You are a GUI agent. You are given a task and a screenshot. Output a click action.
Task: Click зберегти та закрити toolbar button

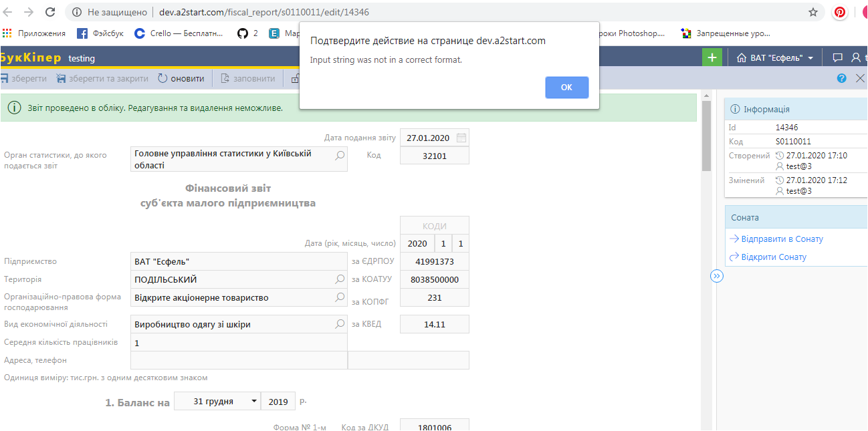tap(102, 78)
